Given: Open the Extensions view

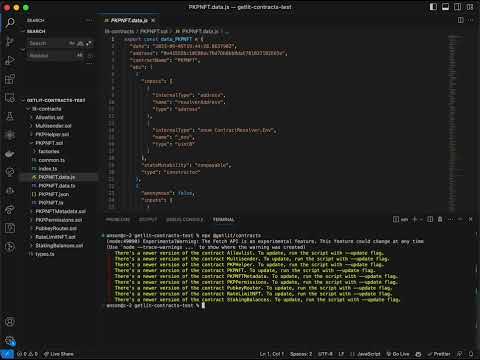Looking at the screenshot, I should coord(10,79).
